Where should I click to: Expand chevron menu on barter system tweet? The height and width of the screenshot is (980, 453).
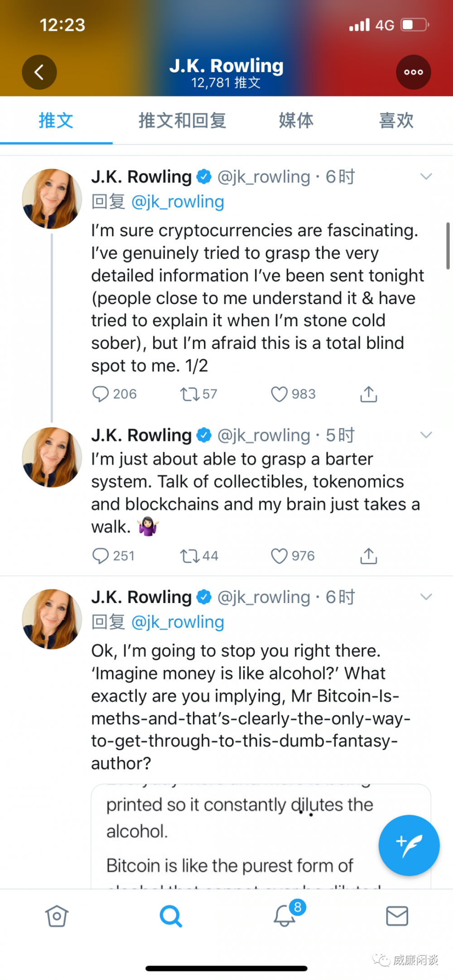pyautogui.click(x=426, y=435)
